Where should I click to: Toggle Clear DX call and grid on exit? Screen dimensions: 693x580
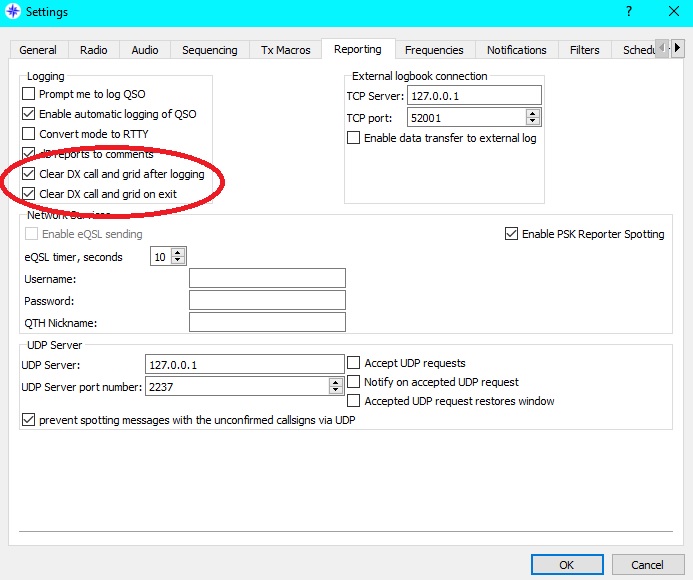(x=29, y=194)
